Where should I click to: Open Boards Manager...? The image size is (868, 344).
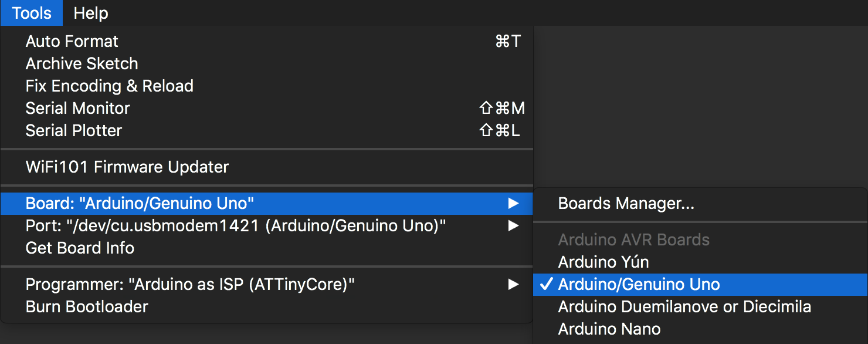point(626,204)
